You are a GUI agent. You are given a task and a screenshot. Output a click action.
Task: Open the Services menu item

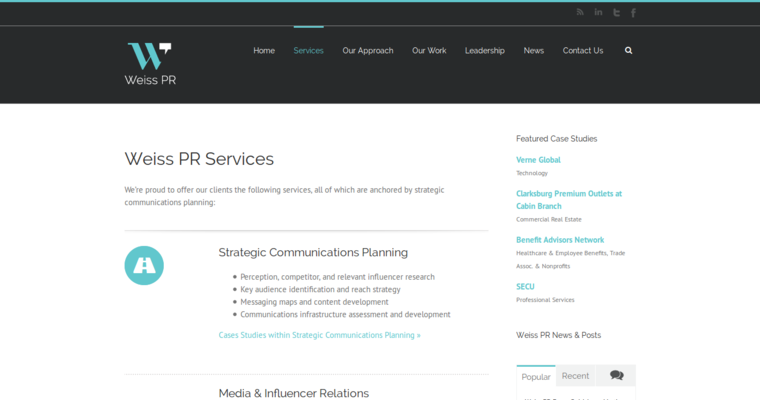coord(308,50)
